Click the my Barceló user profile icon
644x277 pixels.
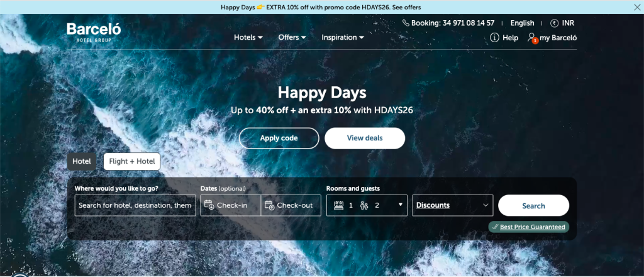pos(532,37)
